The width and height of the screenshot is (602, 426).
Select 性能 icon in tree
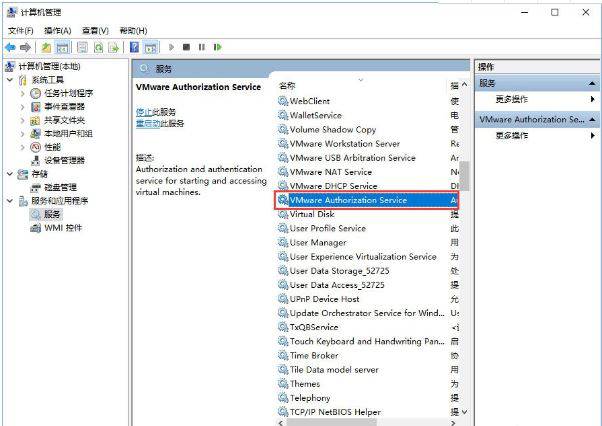point(35,147)
